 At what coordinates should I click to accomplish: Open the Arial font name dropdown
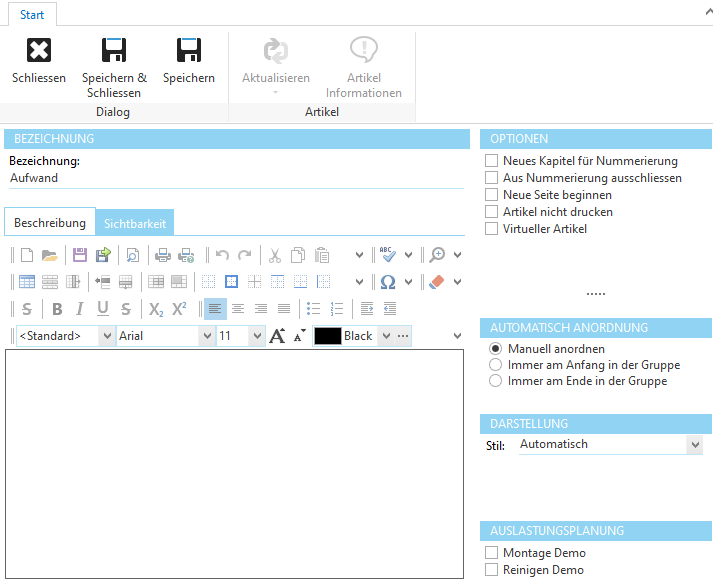207,336
